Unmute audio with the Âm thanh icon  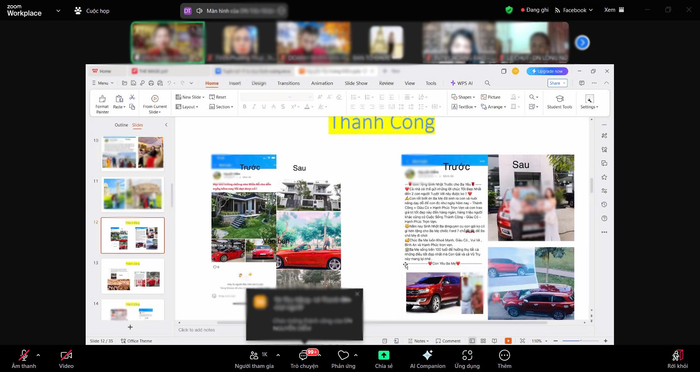point(24,355)
